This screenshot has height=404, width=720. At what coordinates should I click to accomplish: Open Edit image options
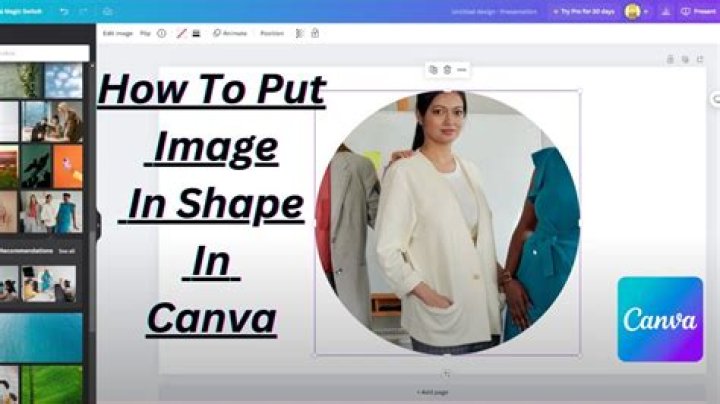pyautogui.click(x=118, y=34)
